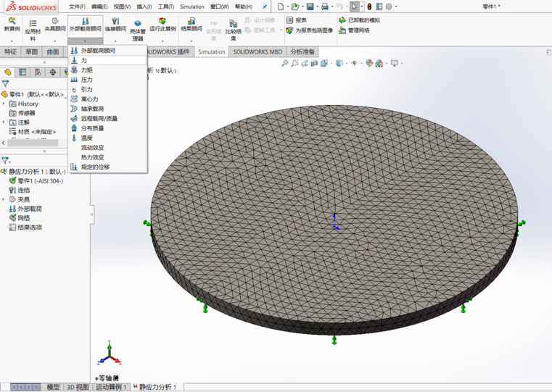Click the Rebuild traffic-light icon
Viewport: 552px width, 392px height.
click(369, 7)
